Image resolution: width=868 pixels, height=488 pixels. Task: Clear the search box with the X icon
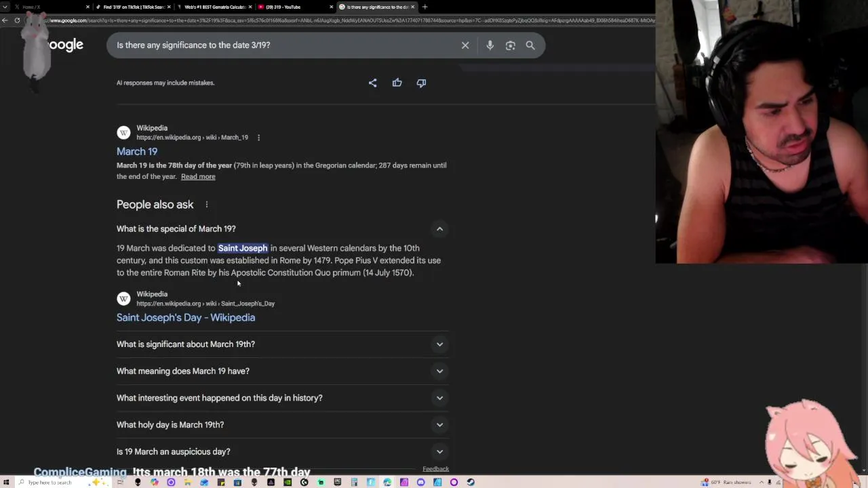point(465,45)
